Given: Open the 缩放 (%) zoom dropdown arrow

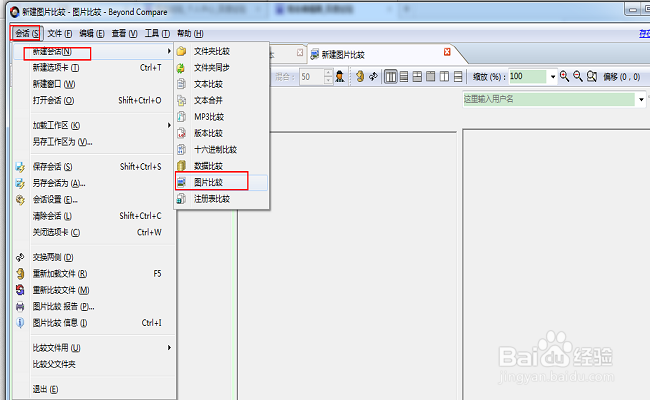Looking at the screenshot, I should click(553, 77).
